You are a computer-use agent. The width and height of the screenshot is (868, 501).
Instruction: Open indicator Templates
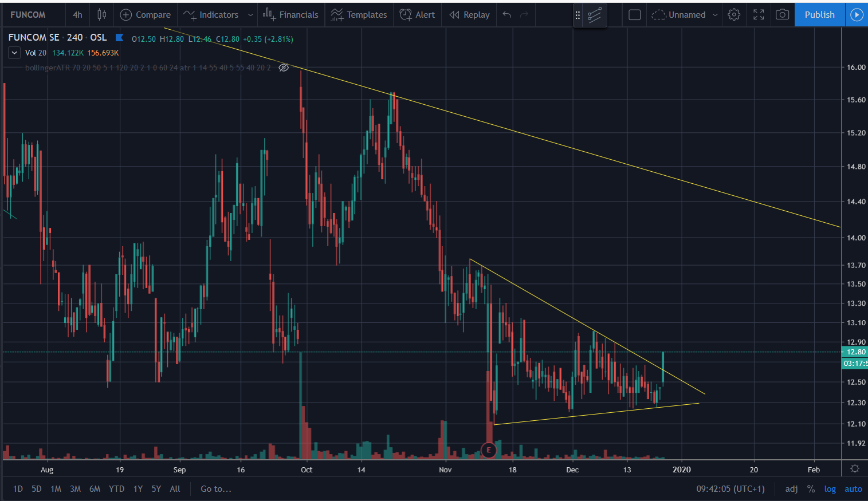359,14
